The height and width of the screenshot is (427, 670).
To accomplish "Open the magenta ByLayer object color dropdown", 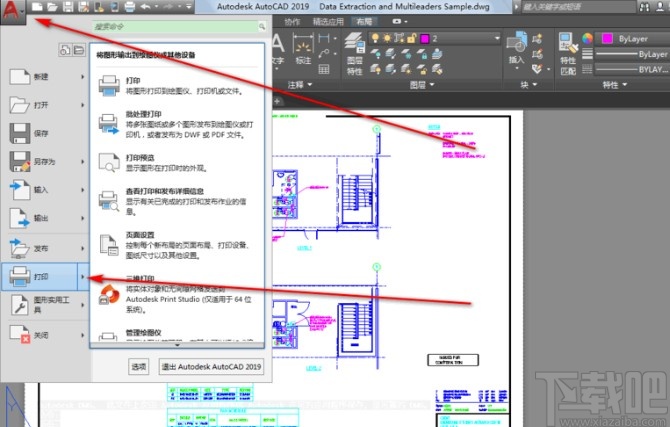I will (631, 39).
